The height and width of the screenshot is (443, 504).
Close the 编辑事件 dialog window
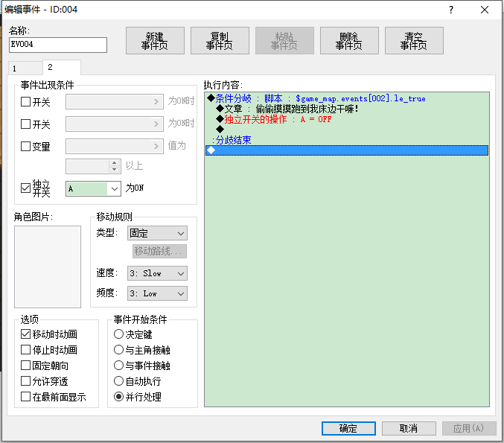pos(485,10)
